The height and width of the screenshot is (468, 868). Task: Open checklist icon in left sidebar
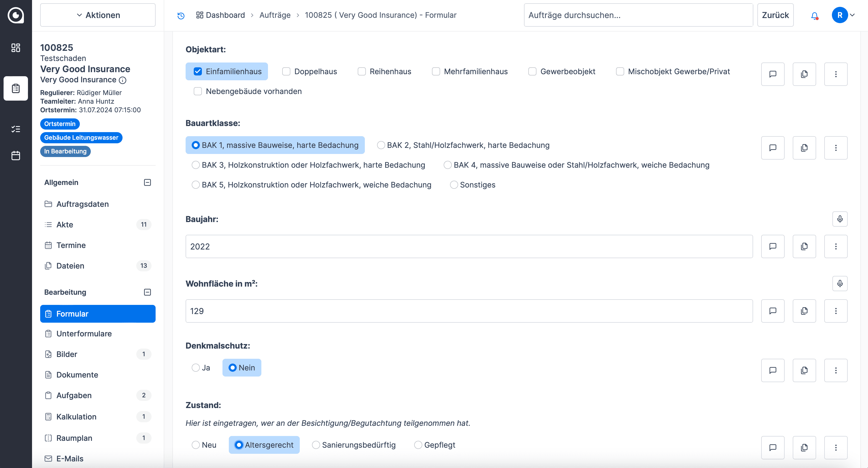tap(16, 129)
